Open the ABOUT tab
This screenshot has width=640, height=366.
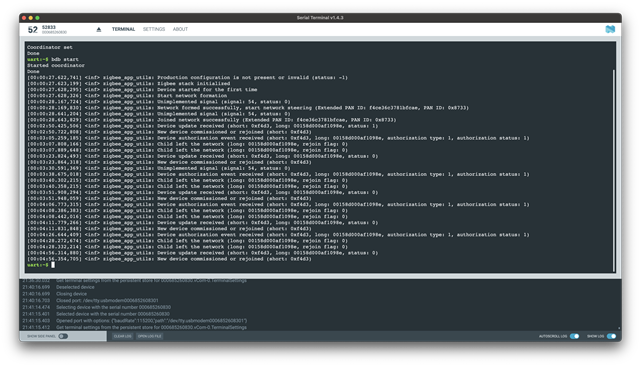[180, 29]
